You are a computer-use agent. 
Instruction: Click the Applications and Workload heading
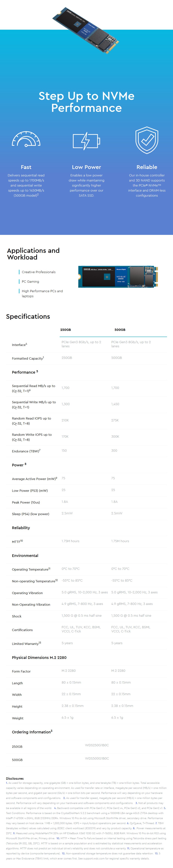coord(33,254)
